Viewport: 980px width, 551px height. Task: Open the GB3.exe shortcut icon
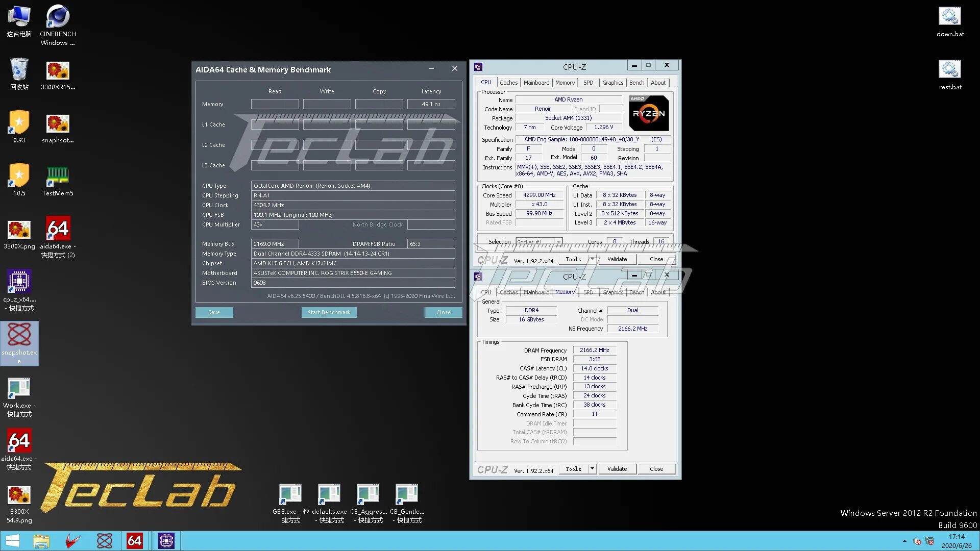coord(290,494)
